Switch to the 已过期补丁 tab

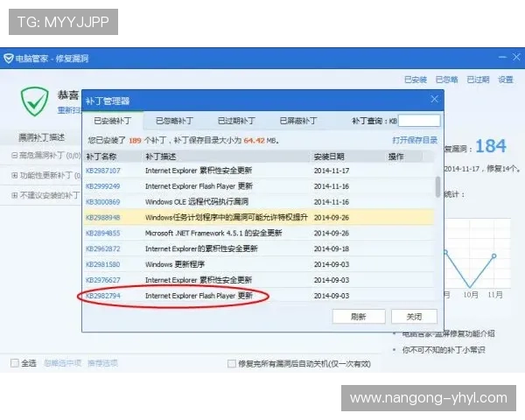tap(236, 121)
